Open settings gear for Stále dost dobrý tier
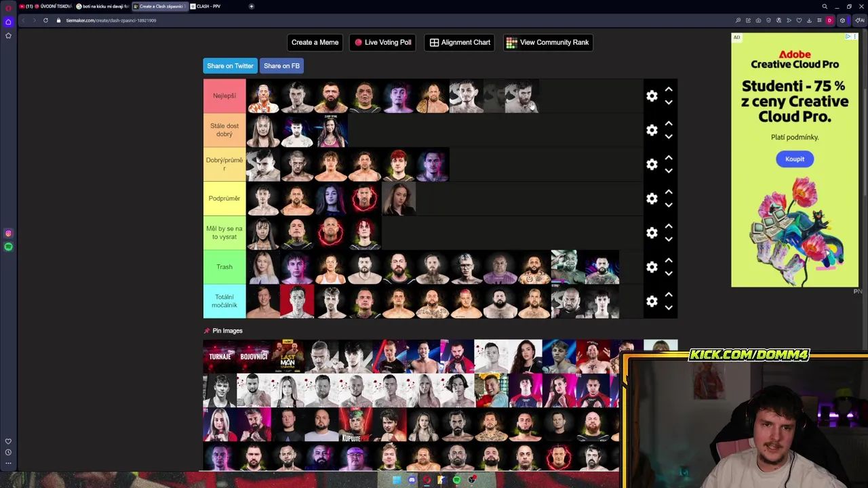This screenshot has height=488, width=868. 652,130
